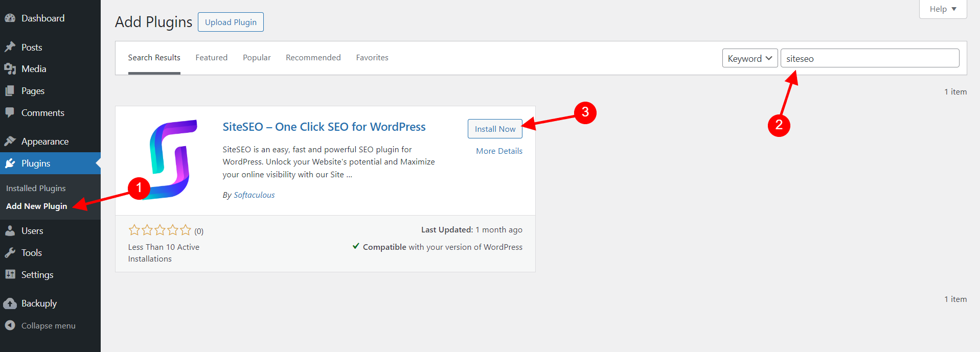
Task: Focus the plugin search field with siteseo
Action: tap(870, 58)
